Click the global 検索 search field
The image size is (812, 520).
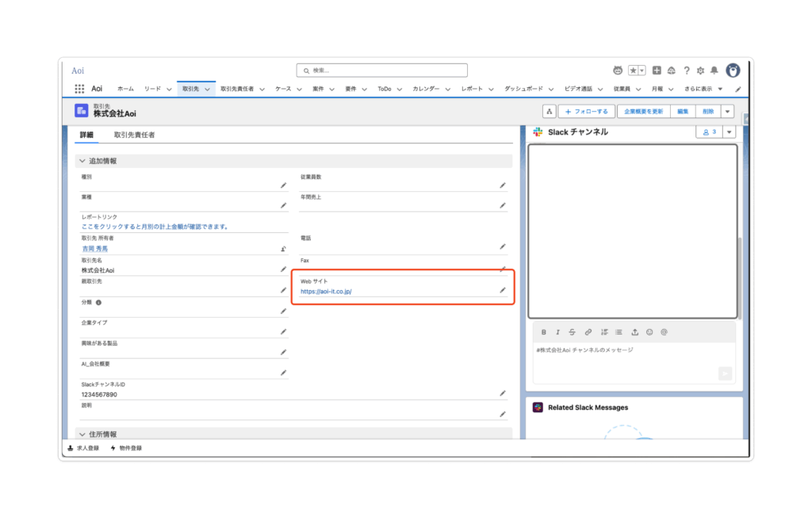click(x=382, y=71)
